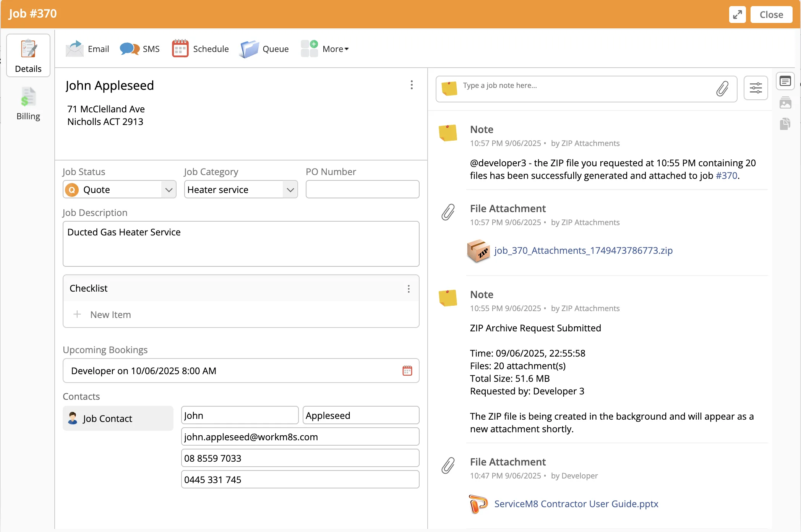
Task: Click the Quote status icon
Action: tap(72, 190)
